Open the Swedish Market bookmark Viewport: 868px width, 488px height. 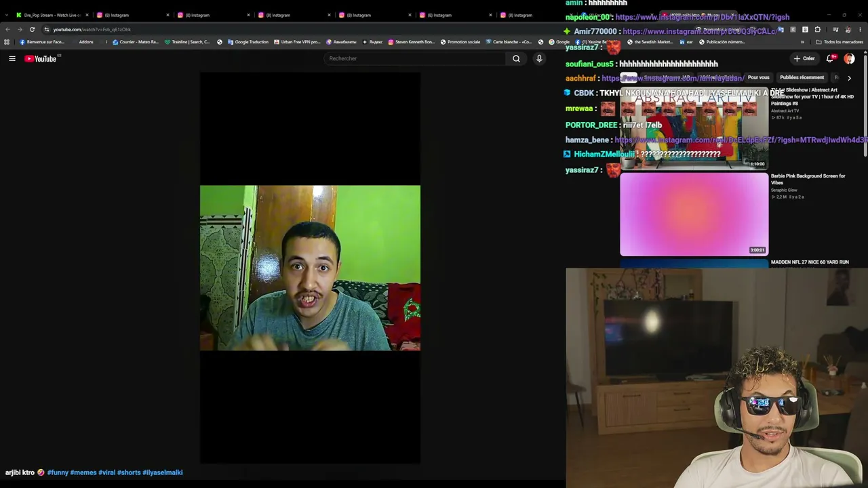tap(650, 42)
